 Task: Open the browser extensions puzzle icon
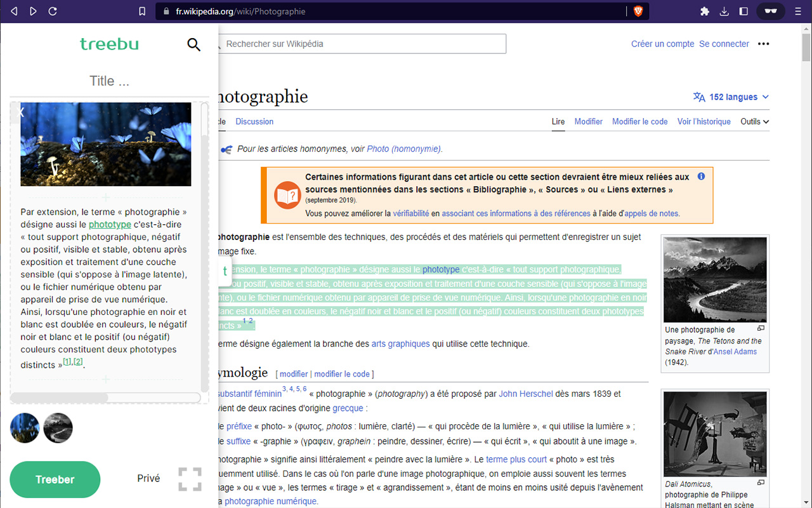[705, 11]
